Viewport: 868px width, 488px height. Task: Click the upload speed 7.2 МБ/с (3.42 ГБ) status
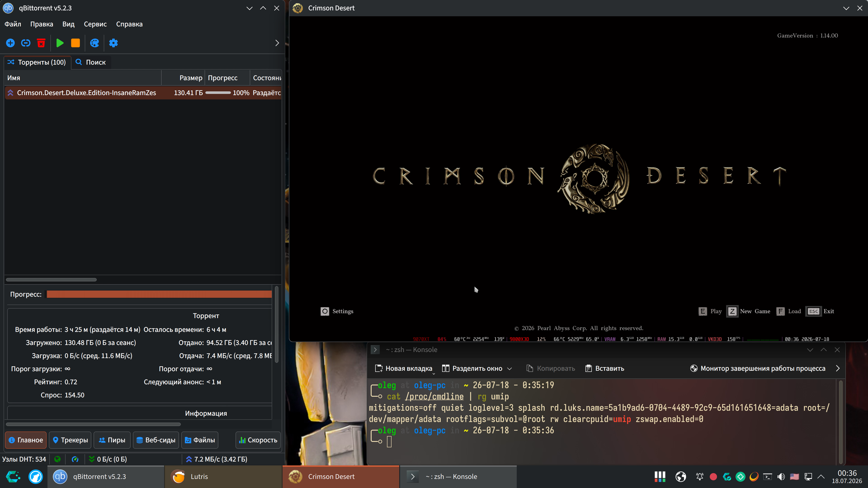tap(216, 459)
